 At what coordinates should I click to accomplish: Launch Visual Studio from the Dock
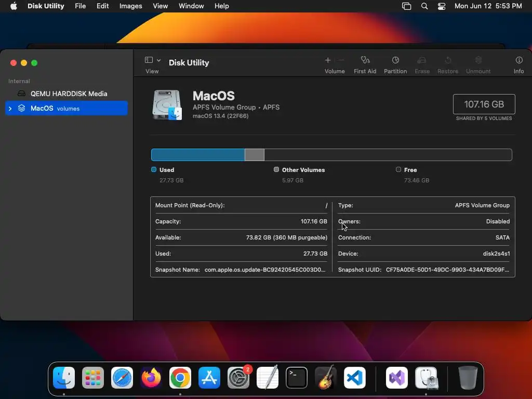point(397,378)
